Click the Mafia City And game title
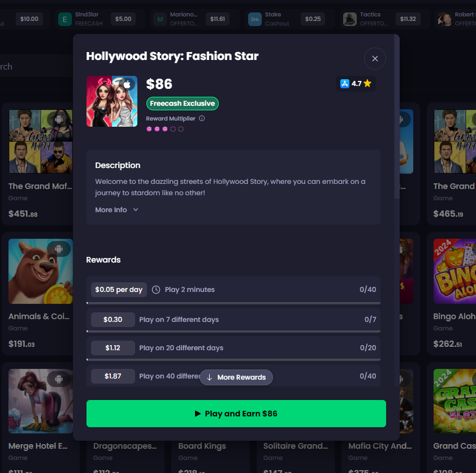Image resolution: width=476 pixels, height=473 pixels. 380,446
